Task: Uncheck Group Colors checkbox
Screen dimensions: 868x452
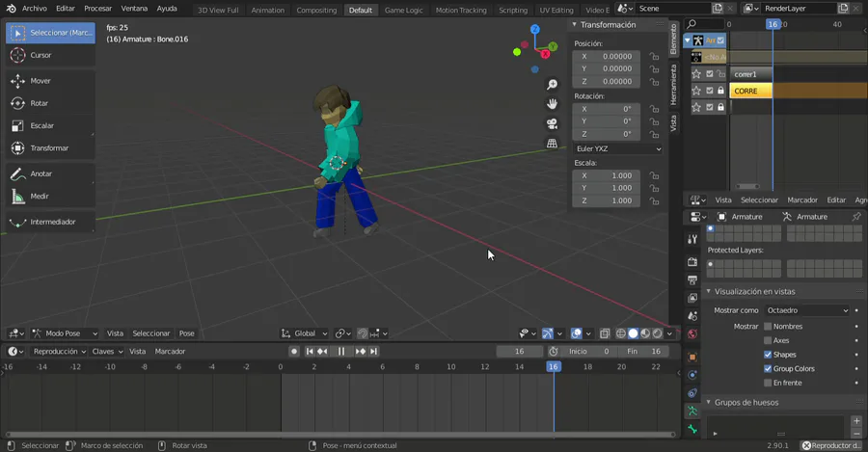Action: 768,368
